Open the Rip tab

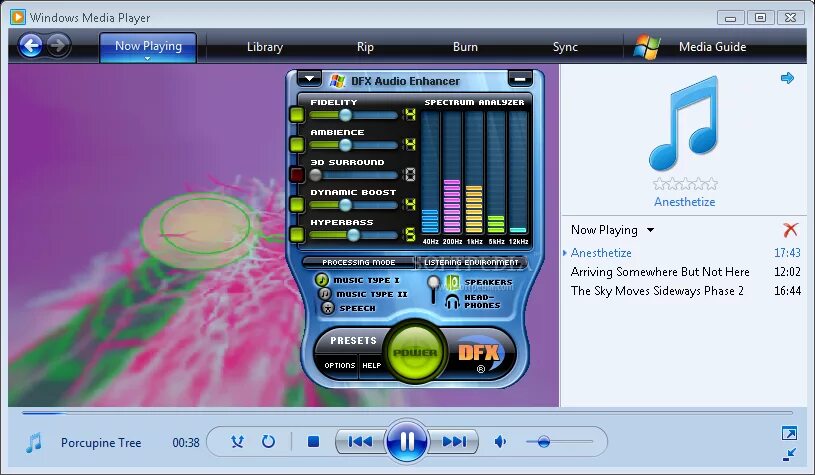(365, 47)
